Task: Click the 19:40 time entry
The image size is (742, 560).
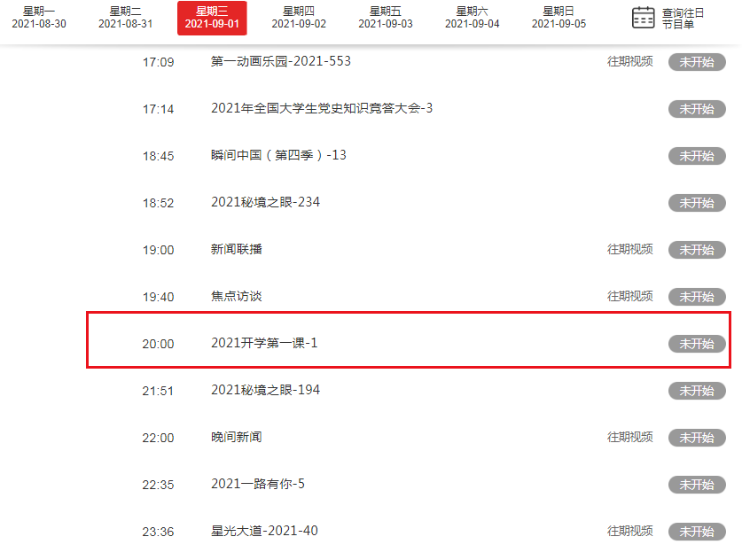Action: 158,297
